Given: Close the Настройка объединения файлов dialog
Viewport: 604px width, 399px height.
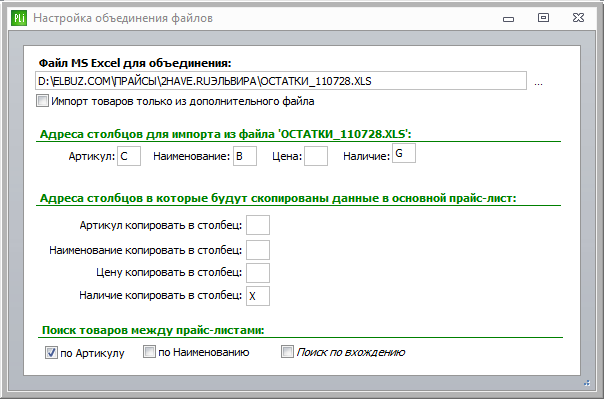Looking at the screenshot, I should 578,18.
